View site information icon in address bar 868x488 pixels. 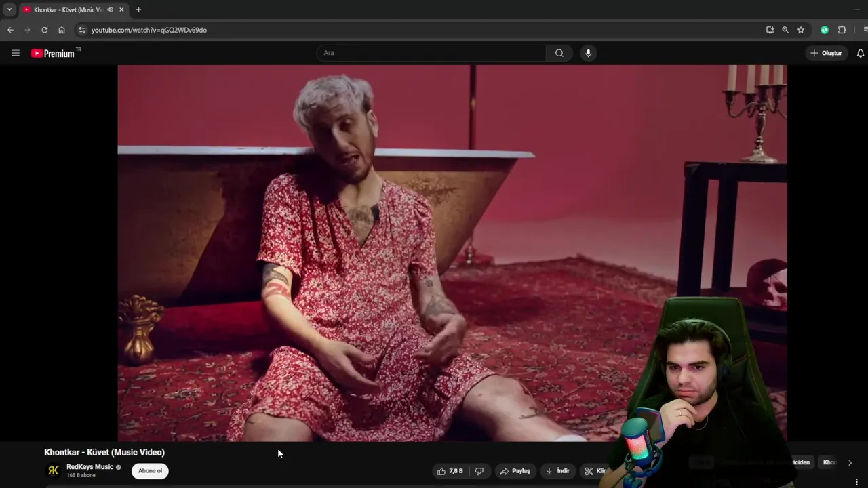(x=82, y=30)
